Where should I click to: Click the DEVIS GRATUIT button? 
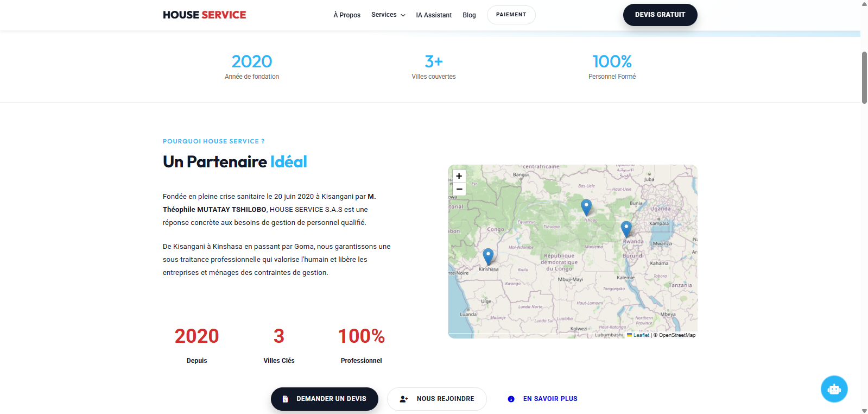(x=660, y=15)
